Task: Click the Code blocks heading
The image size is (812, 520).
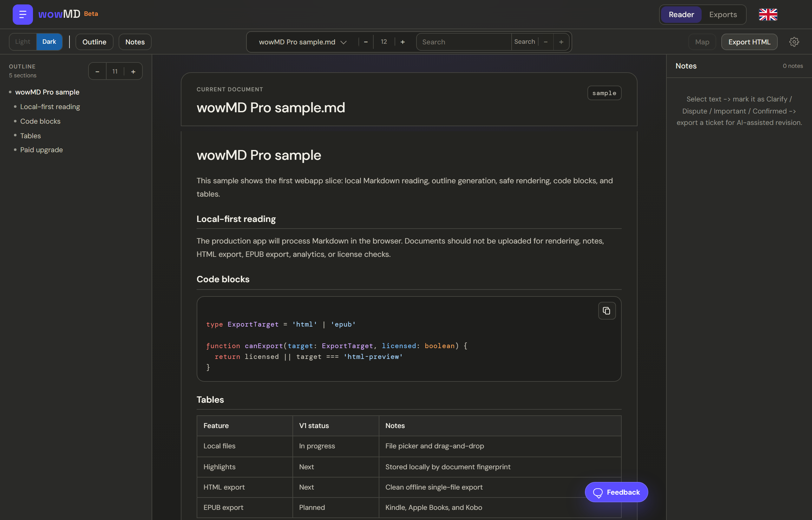Action: pos(223,279)
